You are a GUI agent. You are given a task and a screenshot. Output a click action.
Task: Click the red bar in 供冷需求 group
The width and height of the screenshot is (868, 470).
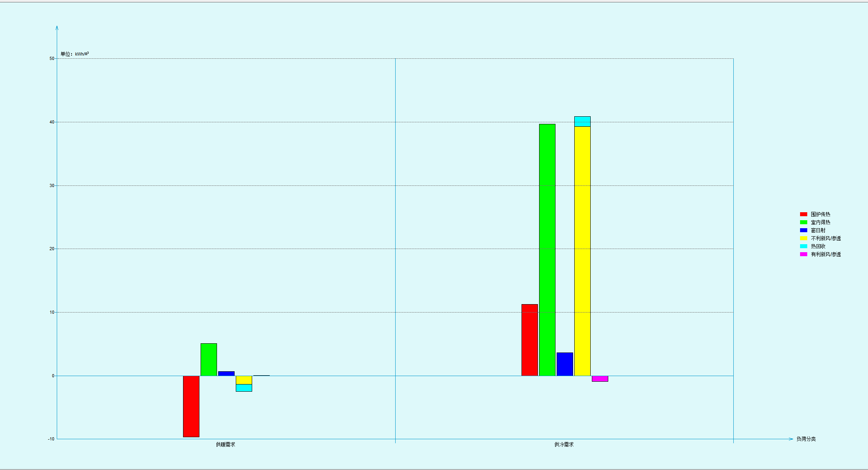tap(530, 340)
